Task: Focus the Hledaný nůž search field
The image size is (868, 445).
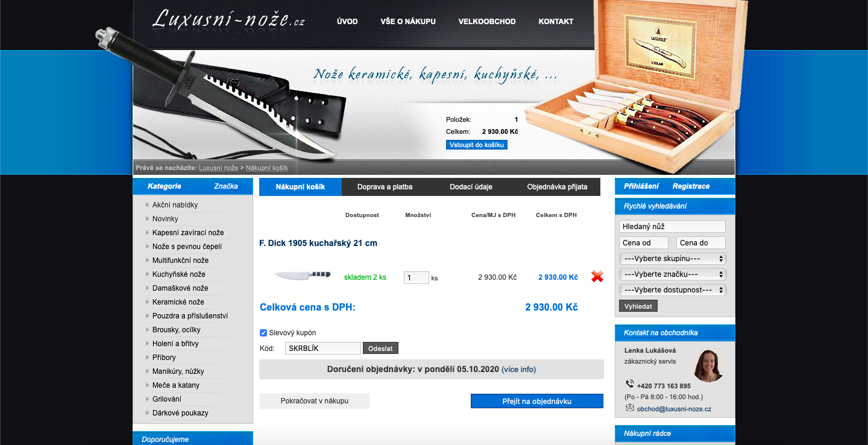Action: pos(672,226)
